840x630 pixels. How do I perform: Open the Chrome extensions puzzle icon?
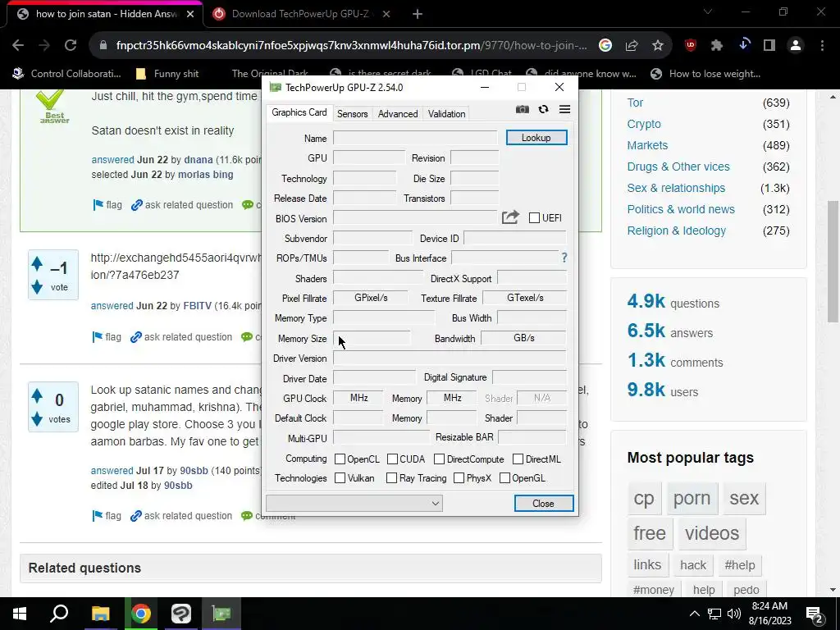tap(717, 46)
